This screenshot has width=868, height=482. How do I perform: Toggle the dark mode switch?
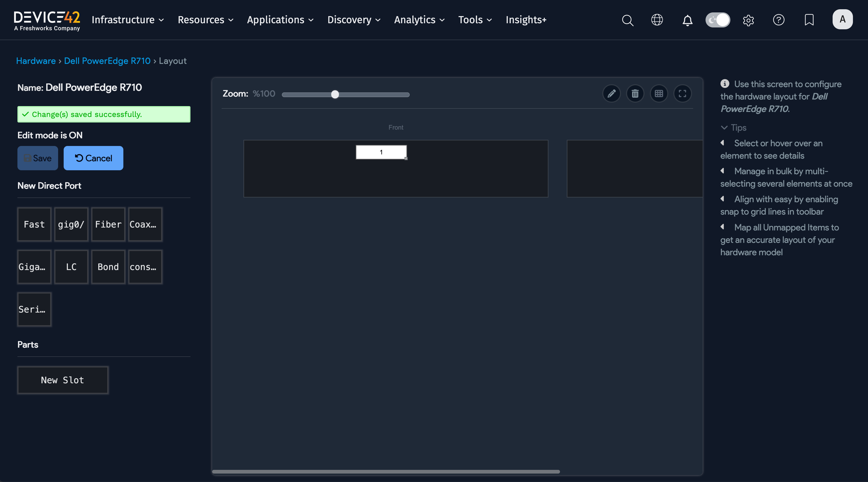(718, 20)
